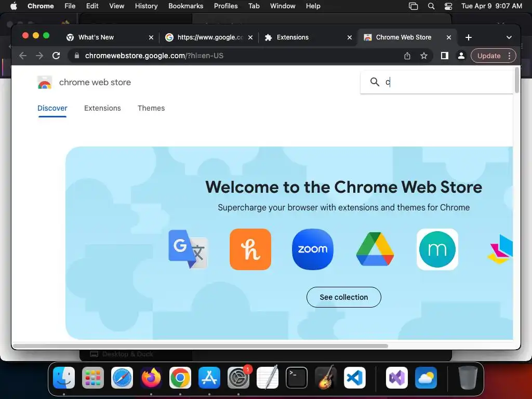Click the share page icon
Viewport: 532px width, 399px height.
(407, 56)
